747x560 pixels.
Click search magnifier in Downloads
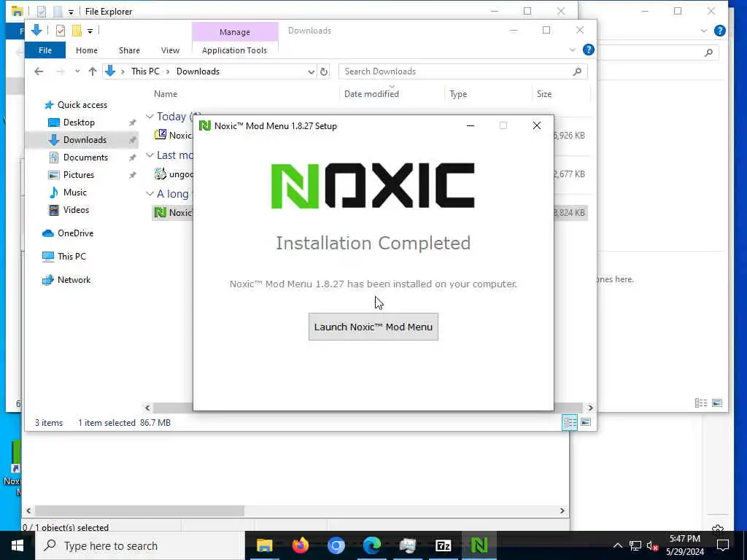point(578,71)
